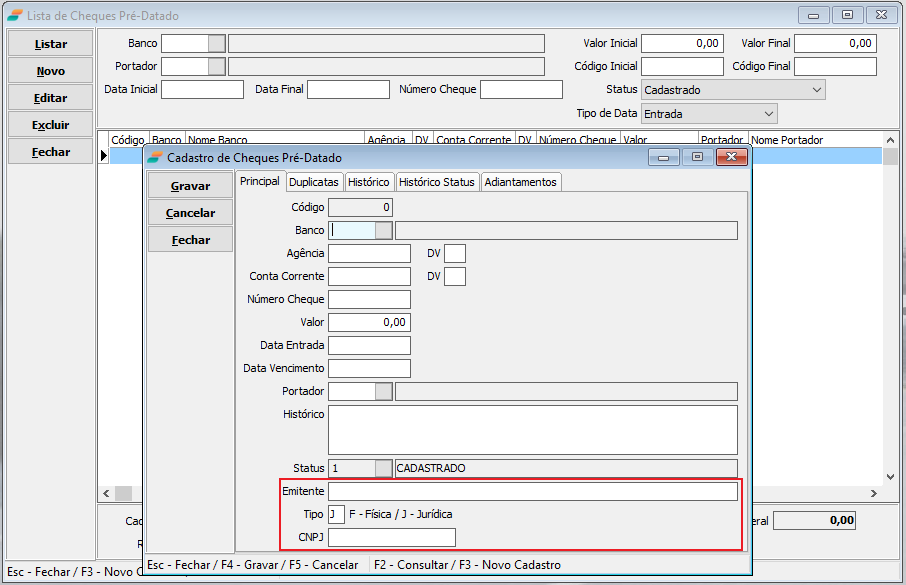Click the Portador lookup button in the list filter
The width and height of the screenshot is (906, 585).
click(216, 66)
